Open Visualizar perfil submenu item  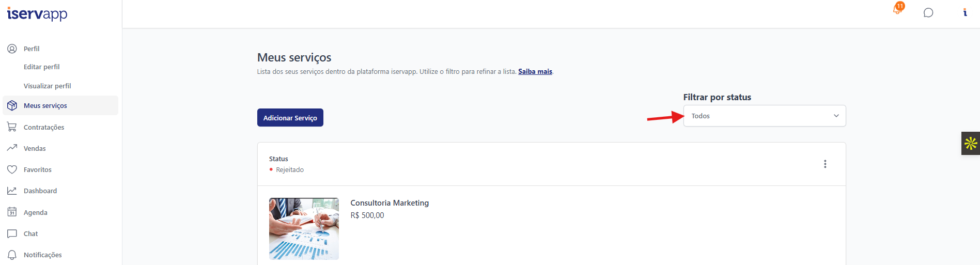[x=48, y=86]
